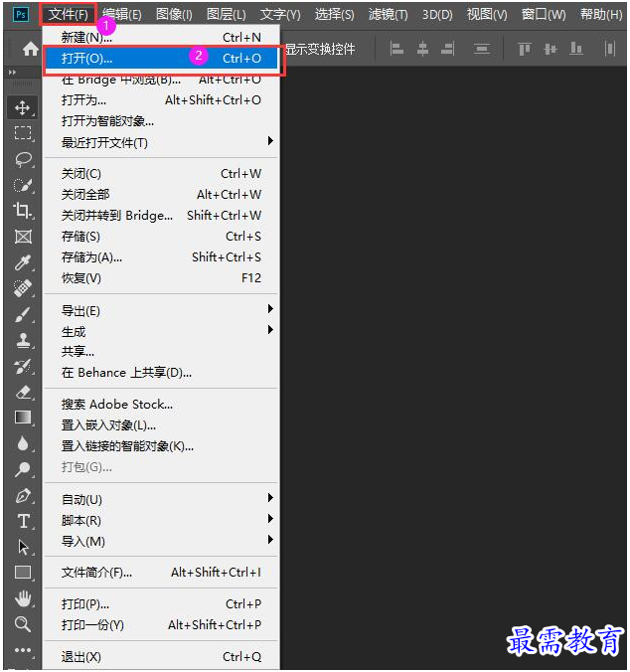Select the Spot Healing Brush tool
The image size is (630, 672).
pos(23,288)
